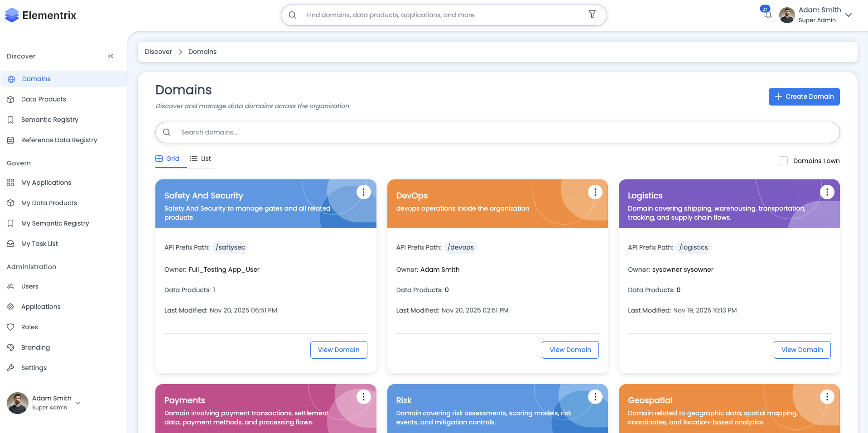This screenshot has width=868, height=433.
Task: Expand the sidebar bottom Adam Smith menu
Action: [x=78, y=403]
